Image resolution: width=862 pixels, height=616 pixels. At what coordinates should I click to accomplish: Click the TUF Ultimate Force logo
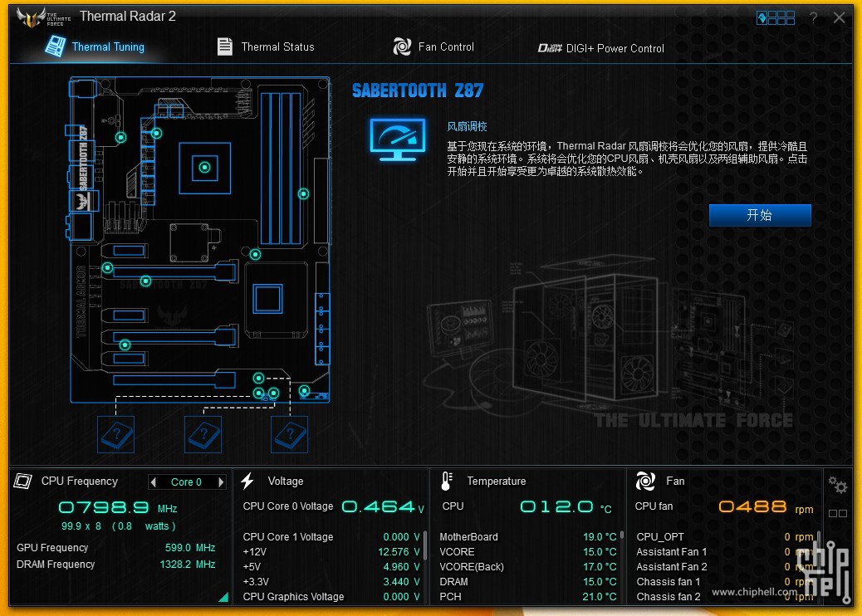pos(43,17)
